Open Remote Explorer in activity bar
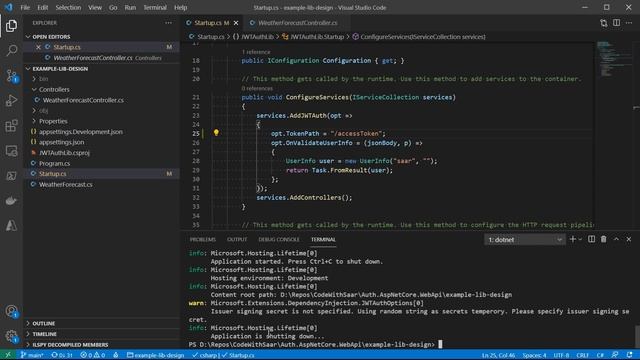The width and height of the screenshot is (640, 360). point(11,151)
